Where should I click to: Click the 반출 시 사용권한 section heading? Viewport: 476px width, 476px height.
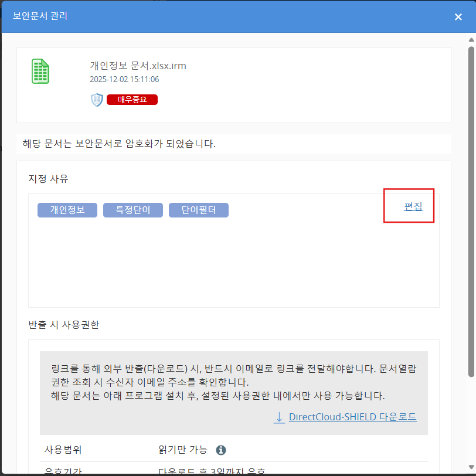[x=64, y=324]
